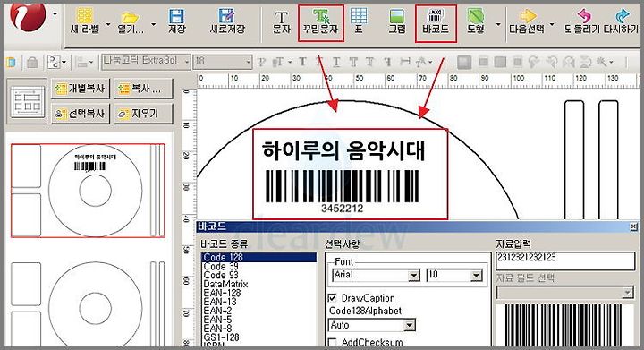
Task: Expand the 열기 dropdown arrow
Action: [153, 24]
